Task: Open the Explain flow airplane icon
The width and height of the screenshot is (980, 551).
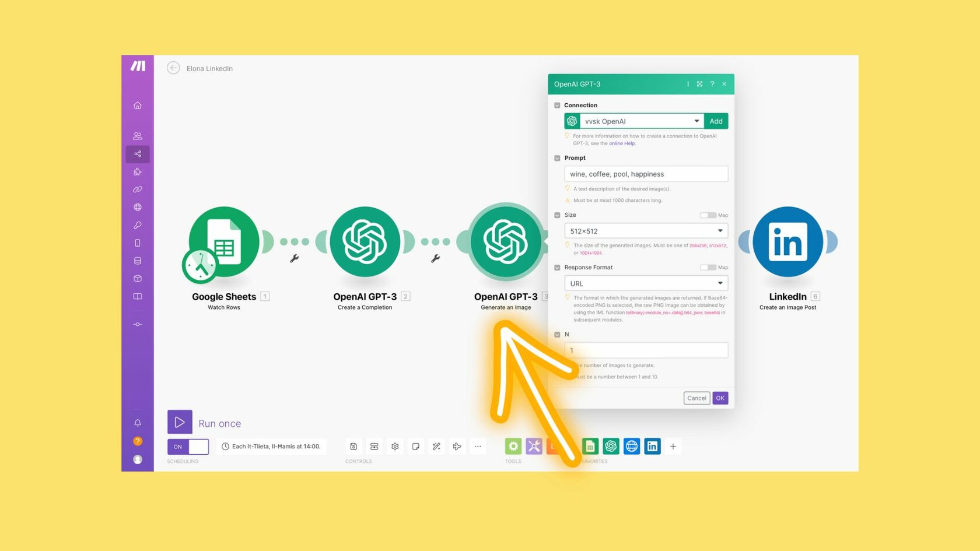Action: pos(457,447)
